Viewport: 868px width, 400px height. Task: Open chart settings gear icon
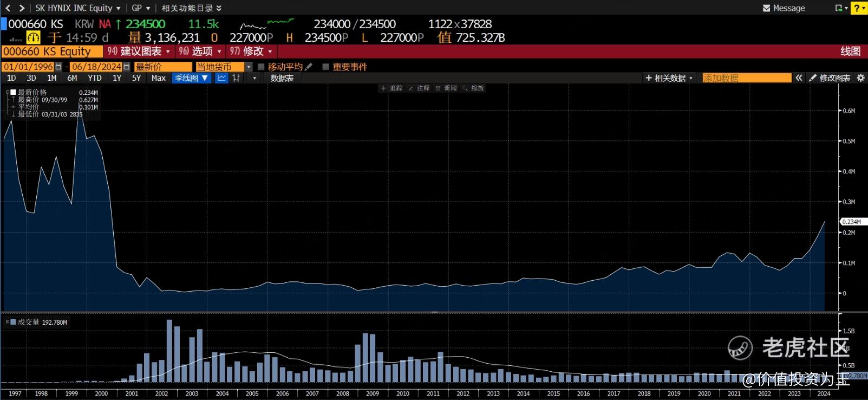tap(860, 78)
